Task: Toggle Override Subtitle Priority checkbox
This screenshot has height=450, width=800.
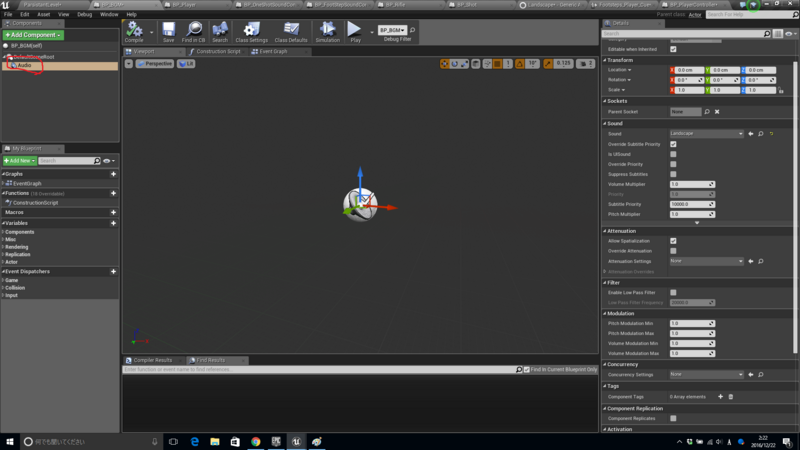Action: pyautogui.click(x=673, y=144)
